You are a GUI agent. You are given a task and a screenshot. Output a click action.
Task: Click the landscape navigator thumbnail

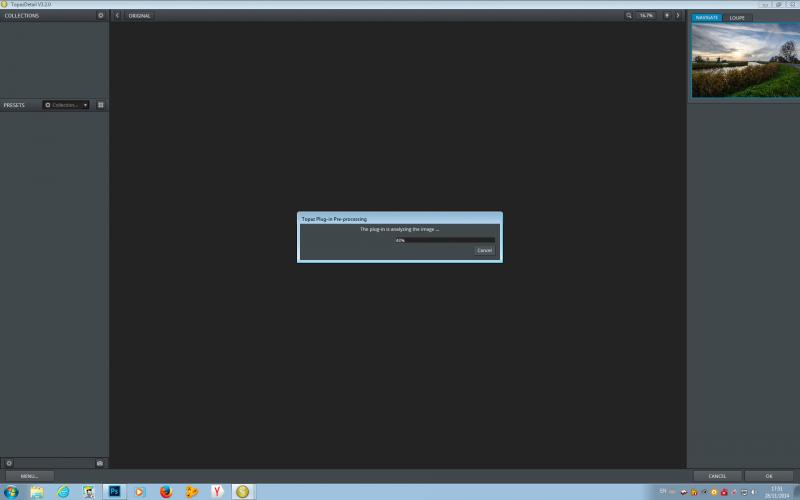[x=745, y=60]
